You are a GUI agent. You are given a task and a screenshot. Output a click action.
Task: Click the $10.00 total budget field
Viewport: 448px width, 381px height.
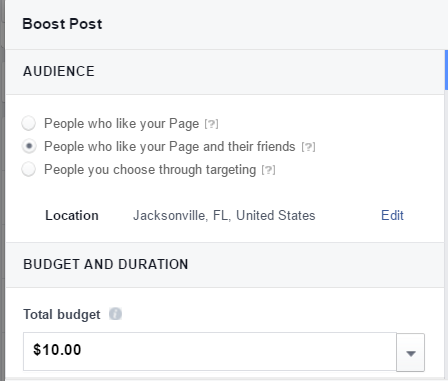coord(210,351)
